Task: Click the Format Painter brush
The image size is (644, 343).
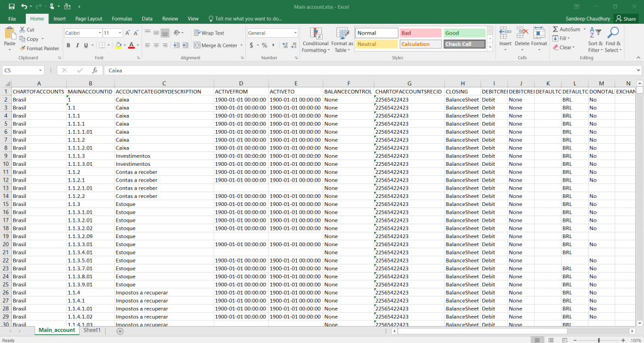Action: [23, 48]
